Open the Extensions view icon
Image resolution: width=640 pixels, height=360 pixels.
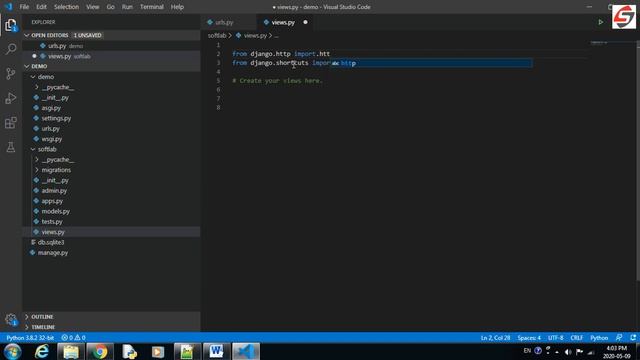pyautogui.click(x=11, y=122)
